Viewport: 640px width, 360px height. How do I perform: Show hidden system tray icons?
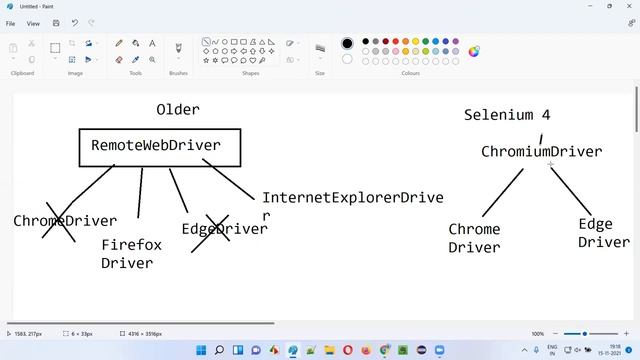(x=524, y=350)
